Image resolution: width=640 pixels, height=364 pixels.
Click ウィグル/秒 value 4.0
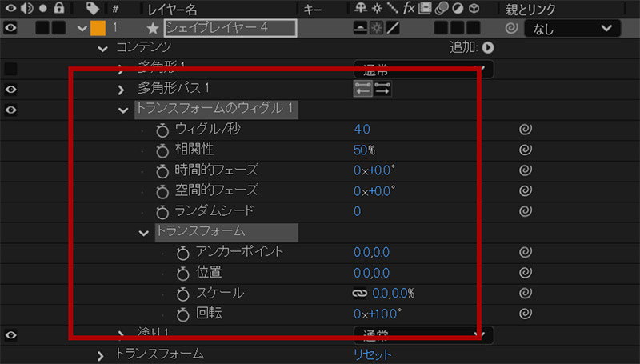pos(362,130)
